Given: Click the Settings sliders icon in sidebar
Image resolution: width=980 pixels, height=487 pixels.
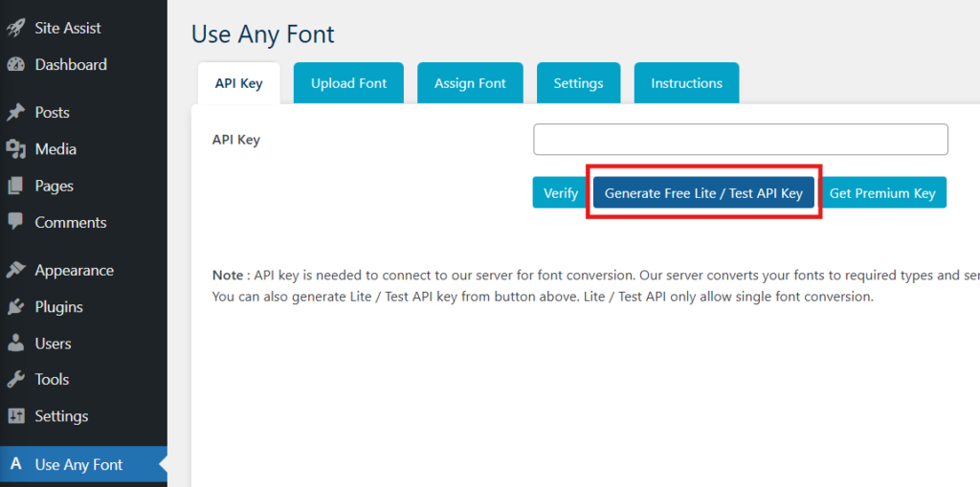Looking at the screenshot, I should (x=15, y=416).
